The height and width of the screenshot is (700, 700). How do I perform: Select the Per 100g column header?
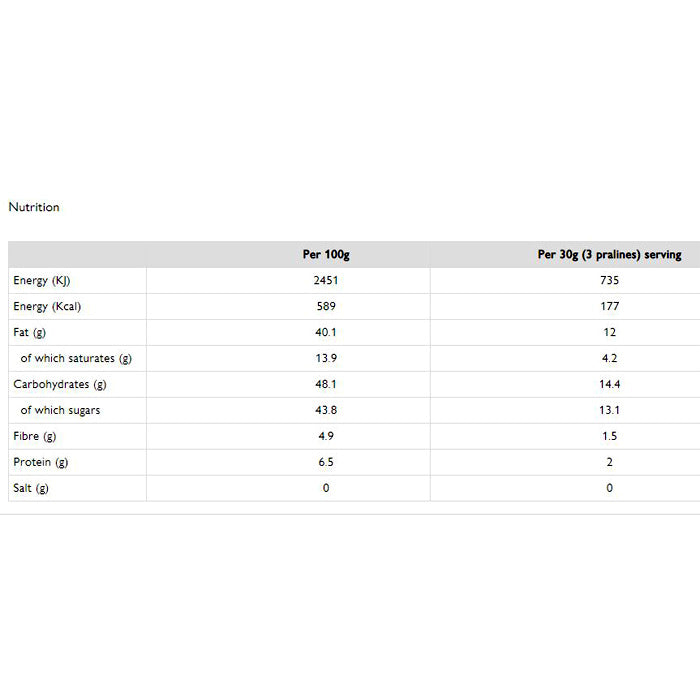click(x=326, y=255)
